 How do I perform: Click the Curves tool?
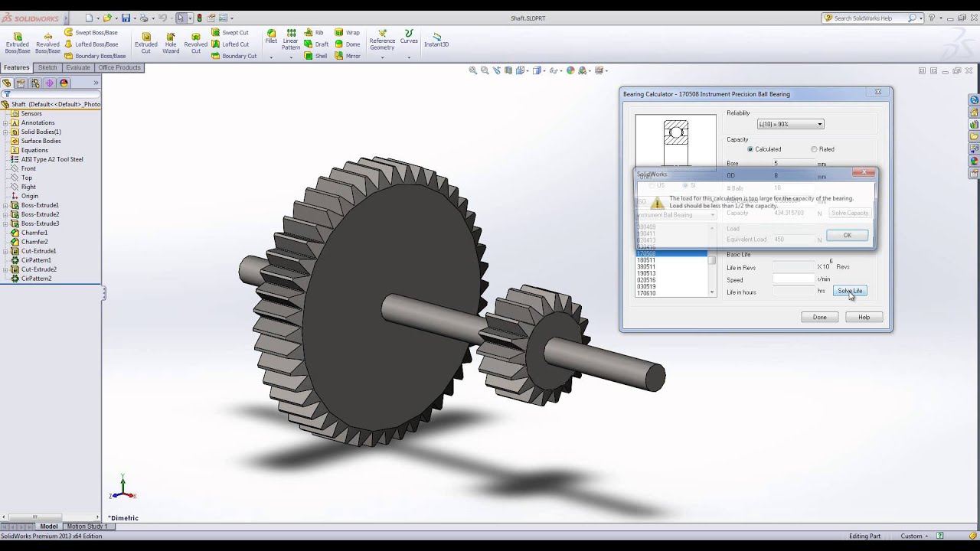[409, 37]
